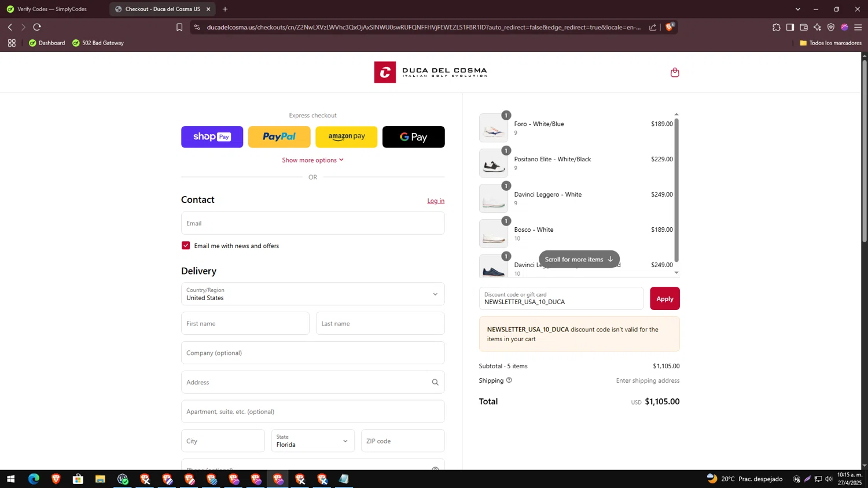Viewport: 868px width, 488px height.
Task: Open the 502 Bad Gateway bookmark
Action: point(98,43)
